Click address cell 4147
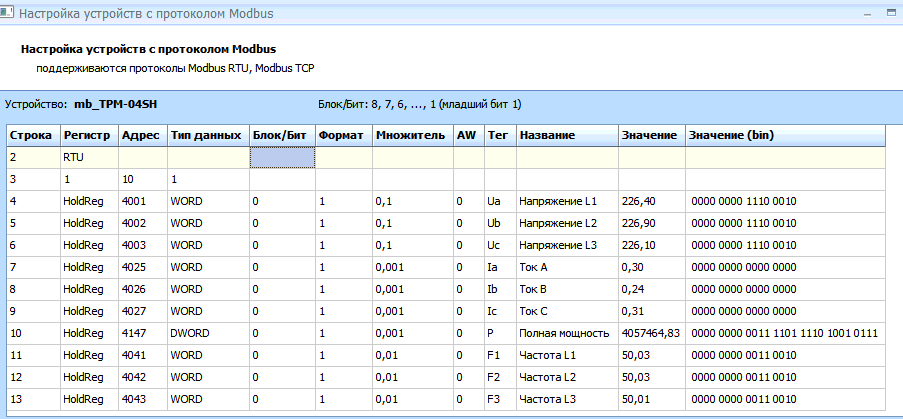This screenshot has width=903, height=419. point(141,333)
